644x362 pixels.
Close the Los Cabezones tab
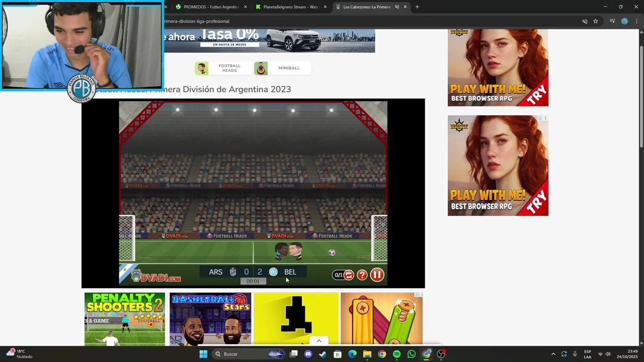[405, 7]
